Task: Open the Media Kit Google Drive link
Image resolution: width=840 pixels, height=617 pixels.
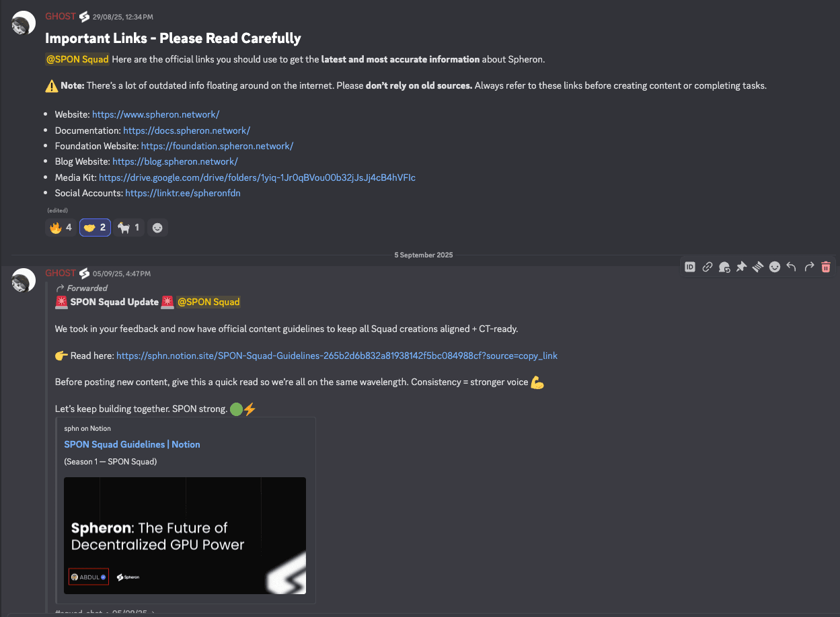Action: 257,177
